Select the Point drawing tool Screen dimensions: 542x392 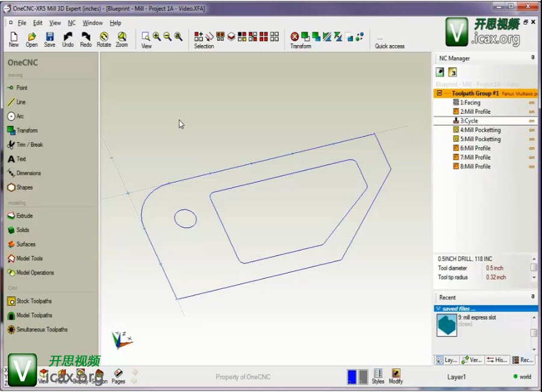[x=17, y=88]
